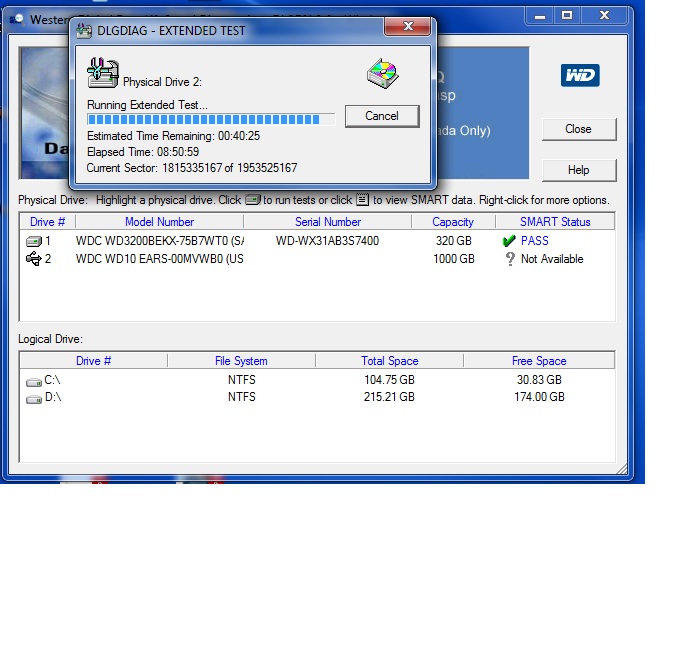Viewport: 681px width, 668px height.
Task: Sort by Free Space column header
Action: [x=539, y=361]
